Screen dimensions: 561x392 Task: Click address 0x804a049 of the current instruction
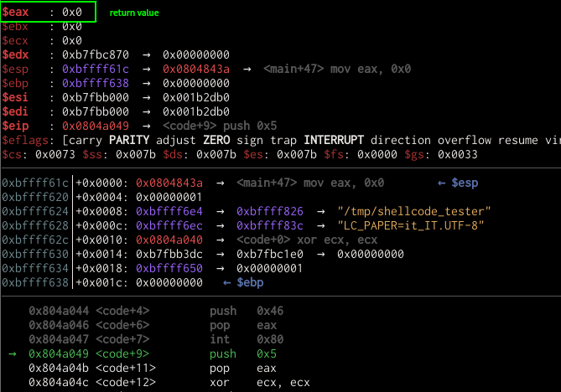coord(59,353)
